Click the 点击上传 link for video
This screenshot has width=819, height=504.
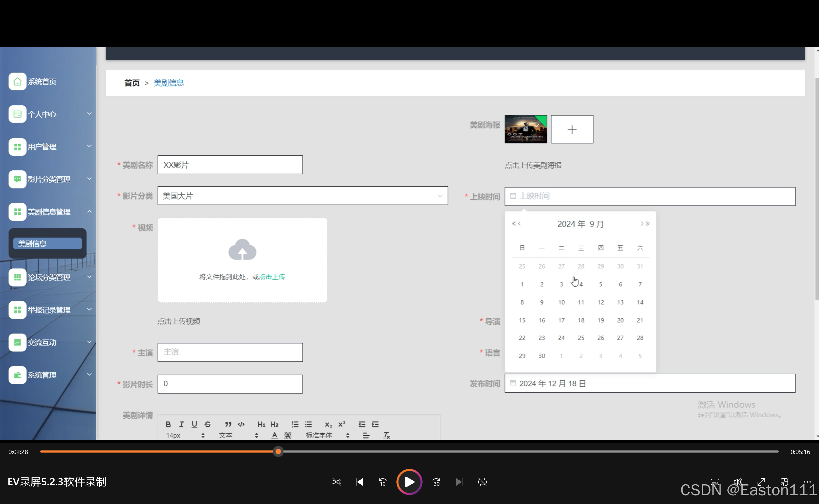click(272, 277)
